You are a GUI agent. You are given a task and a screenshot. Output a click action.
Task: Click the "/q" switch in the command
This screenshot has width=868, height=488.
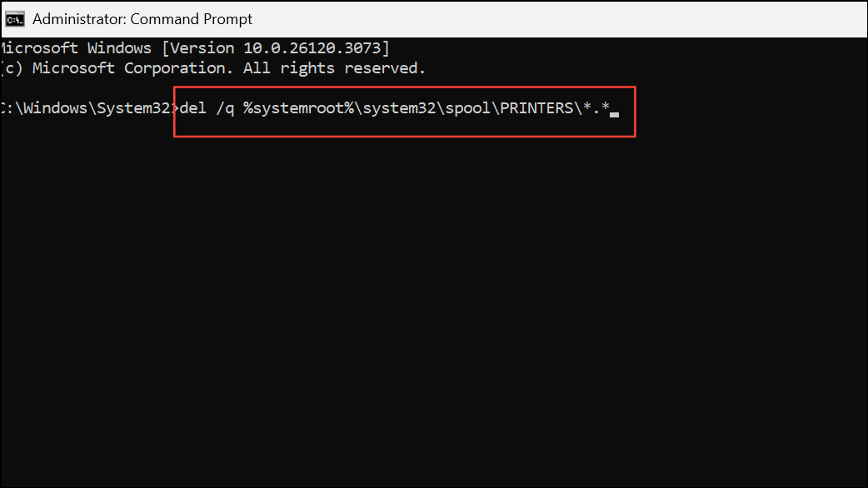click(225, 109)
